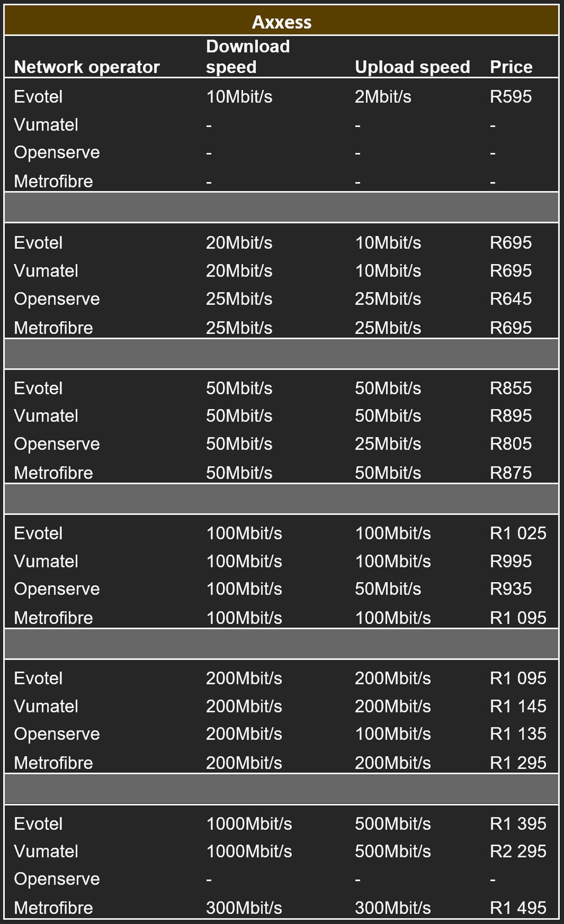564x924 pixels.
Task: Click the R895 Vumatel price
Action: [x=510, y=416]
